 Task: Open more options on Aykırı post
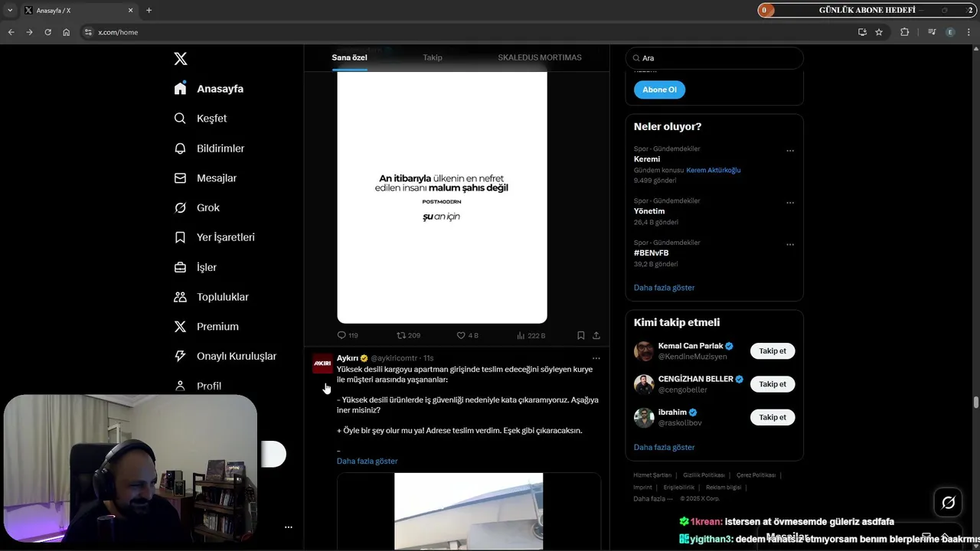point(596,358)
